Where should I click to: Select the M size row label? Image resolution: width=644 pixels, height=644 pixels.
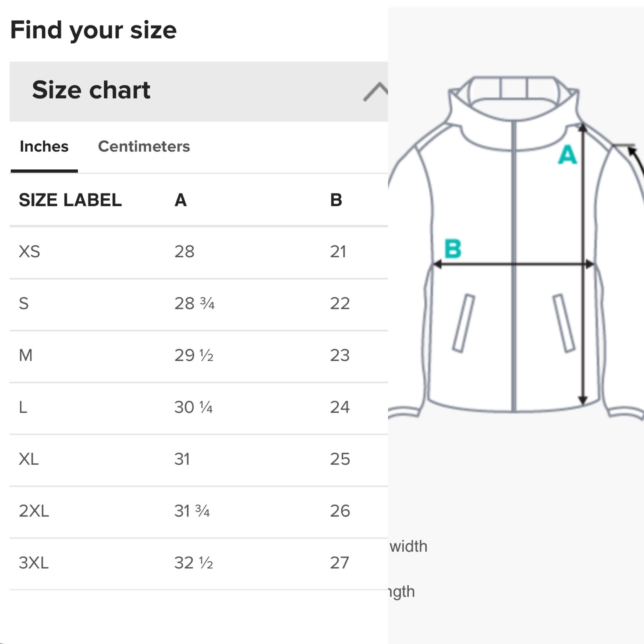click(26, 355)
